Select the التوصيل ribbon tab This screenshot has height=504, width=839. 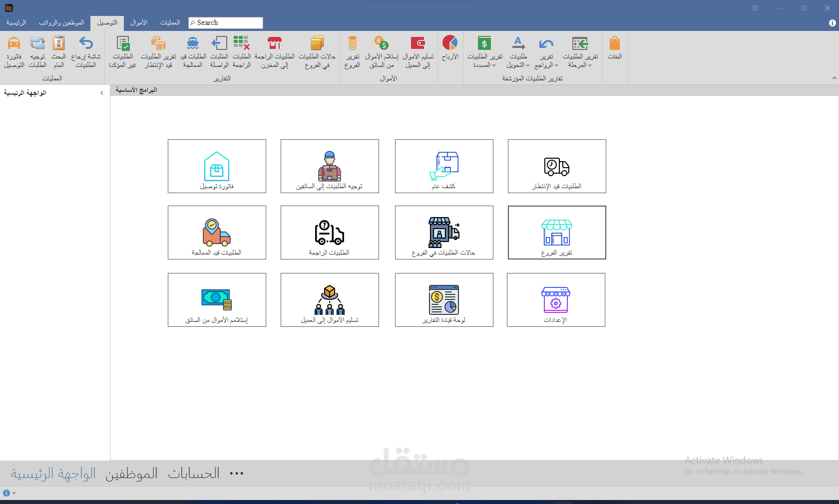[107, 22]
